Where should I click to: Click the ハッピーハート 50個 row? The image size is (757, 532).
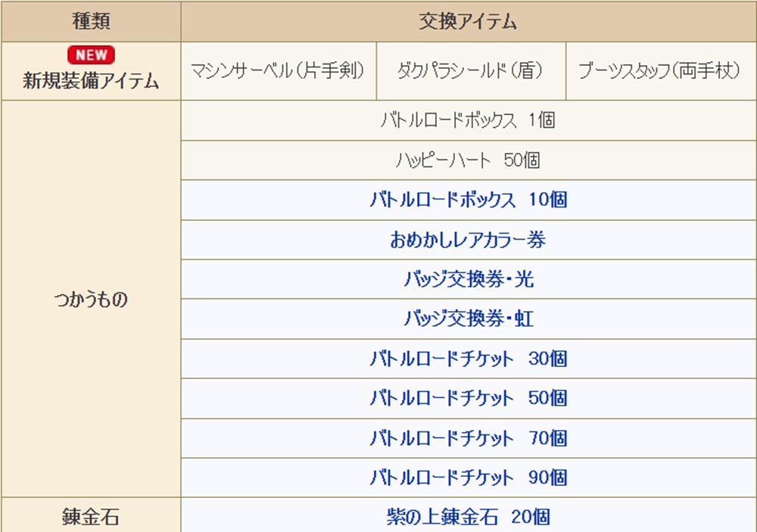click(x=469, y=160)
